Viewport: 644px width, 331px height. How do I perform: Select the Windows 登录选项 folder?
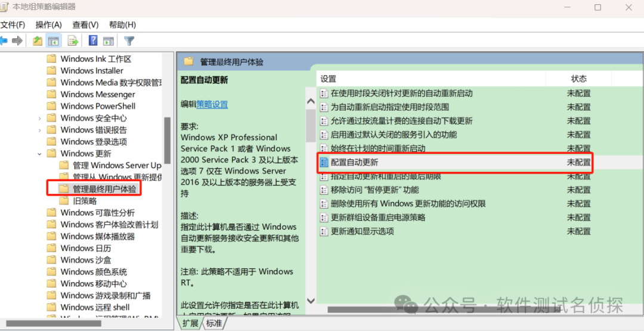point(86,142)
